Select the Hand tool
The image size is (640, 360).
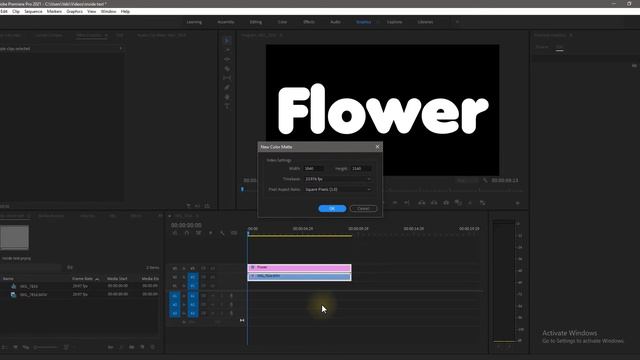click(x=227, y=97)
